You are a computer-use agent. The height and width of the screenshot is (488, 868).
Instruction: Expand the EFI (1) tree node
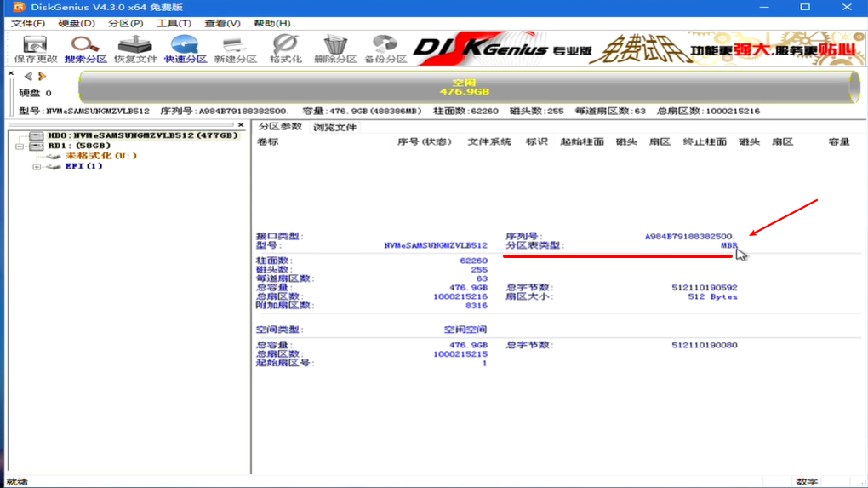[37, 166]
